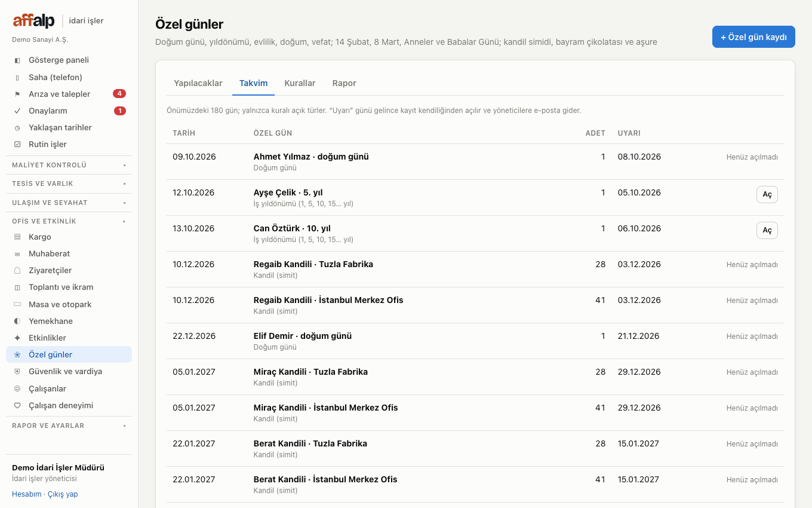Select the Takvim tab
The image size is (812, 508).
click(x=254, y=83)
